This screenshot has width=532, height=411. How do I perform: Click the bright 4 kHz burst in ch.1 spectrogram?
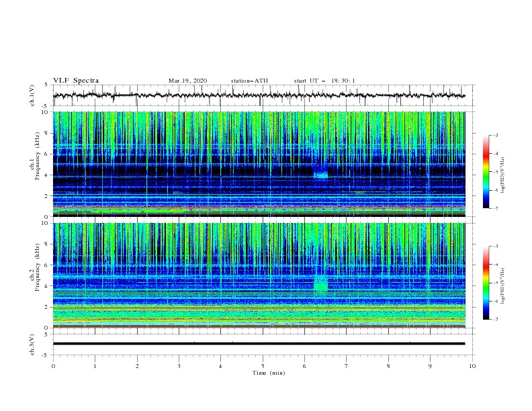pos(320,175)
